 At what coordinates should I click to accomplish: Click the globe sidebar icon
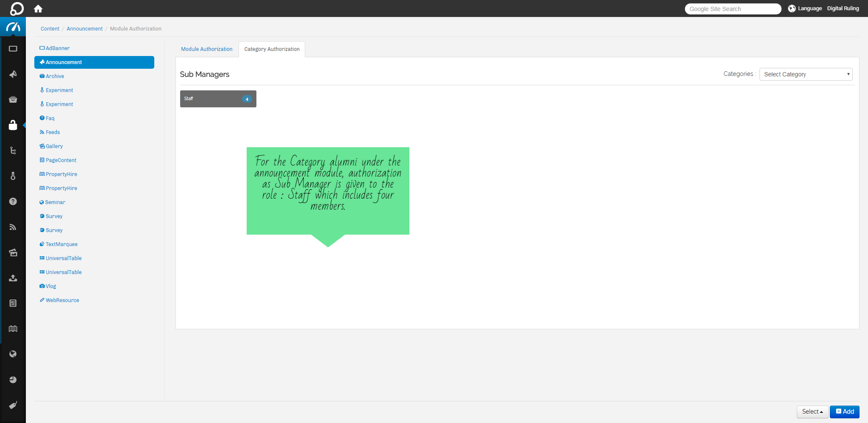(13, 354)
